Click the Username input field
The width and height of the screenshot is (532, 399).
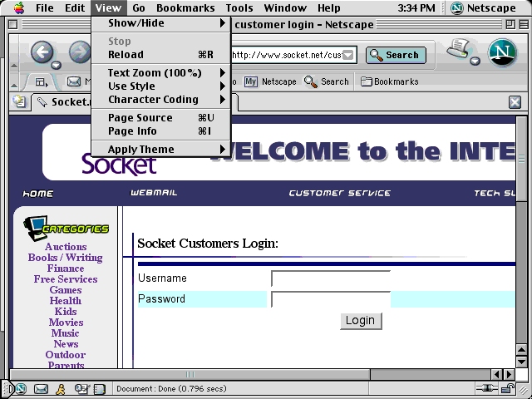[331, 278]
